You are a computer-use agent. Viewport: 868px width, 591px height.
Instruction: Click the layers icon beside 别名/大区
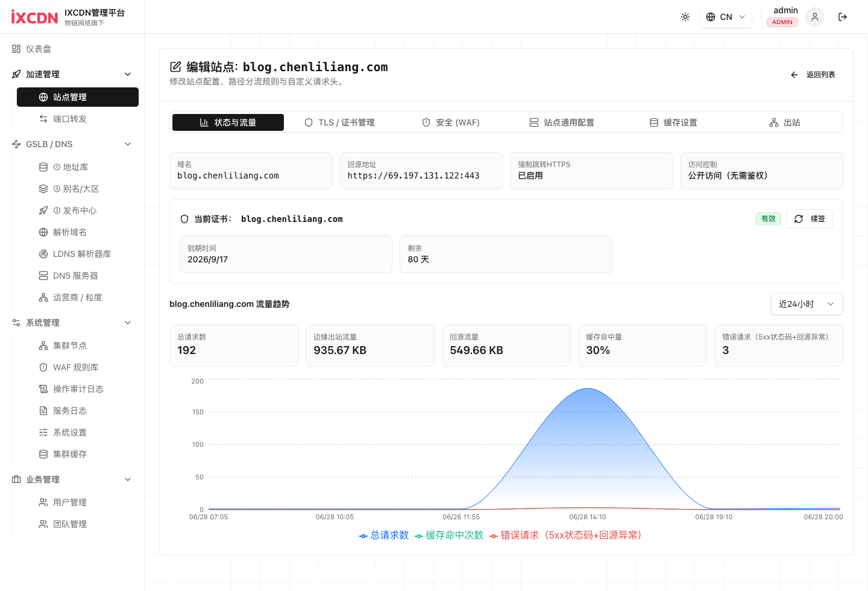coord(43,189)
